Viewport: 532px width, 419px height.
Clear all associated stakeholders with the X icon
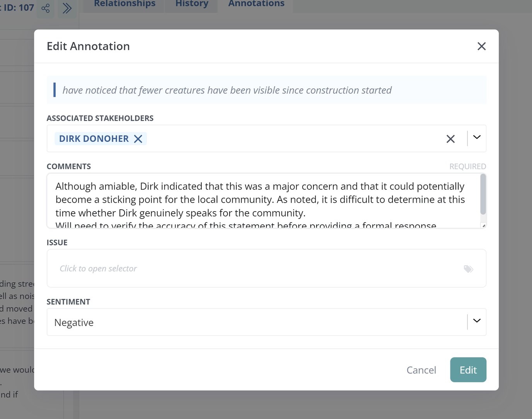coord(450,139)
